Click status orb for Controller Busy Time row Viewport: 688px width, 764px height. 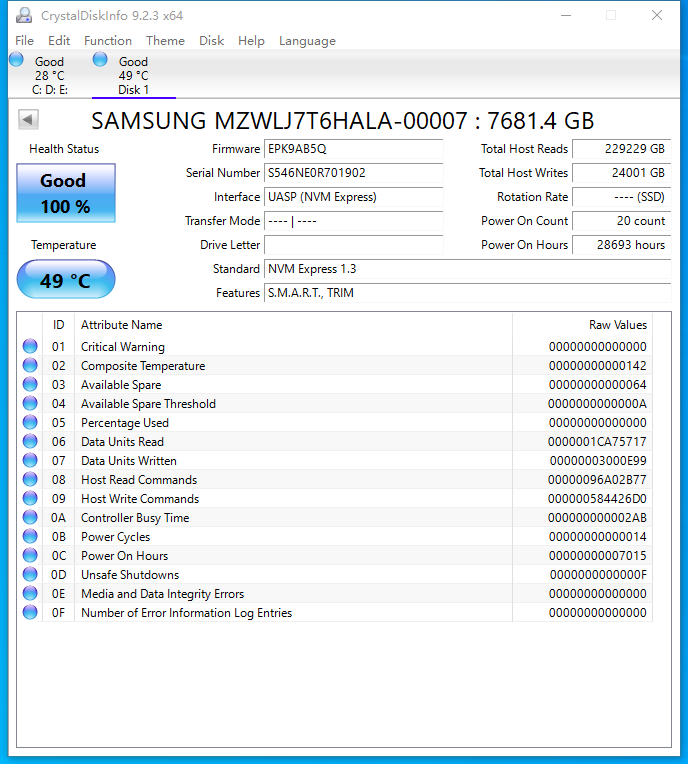click(x=30, y=517)
